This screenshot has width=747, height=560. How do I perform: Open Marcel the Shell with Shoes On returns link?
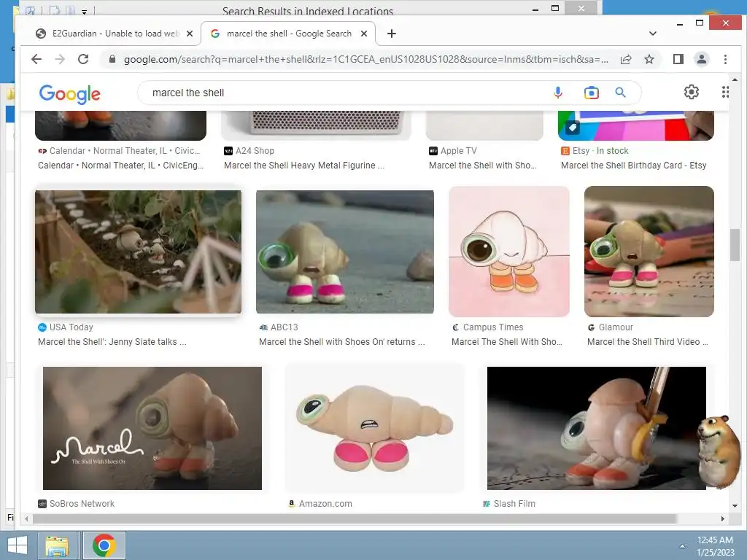click(x=341, y=342)
